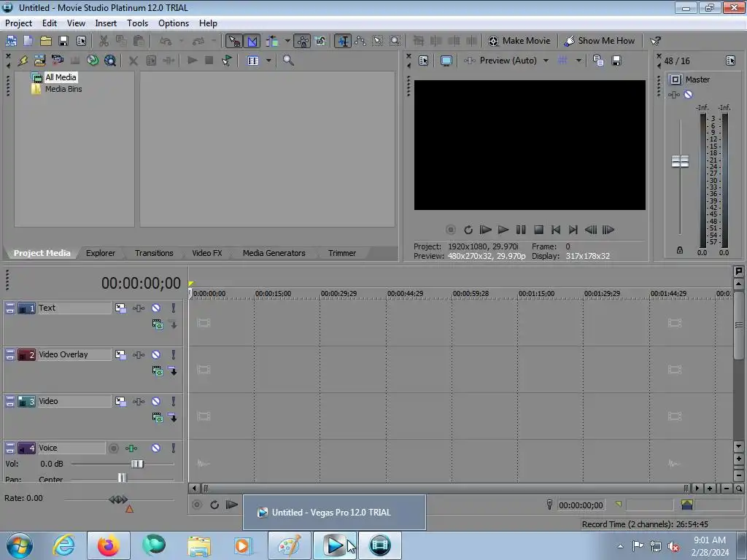Click the Import Media icon in Project Media

tap(39, 61)
